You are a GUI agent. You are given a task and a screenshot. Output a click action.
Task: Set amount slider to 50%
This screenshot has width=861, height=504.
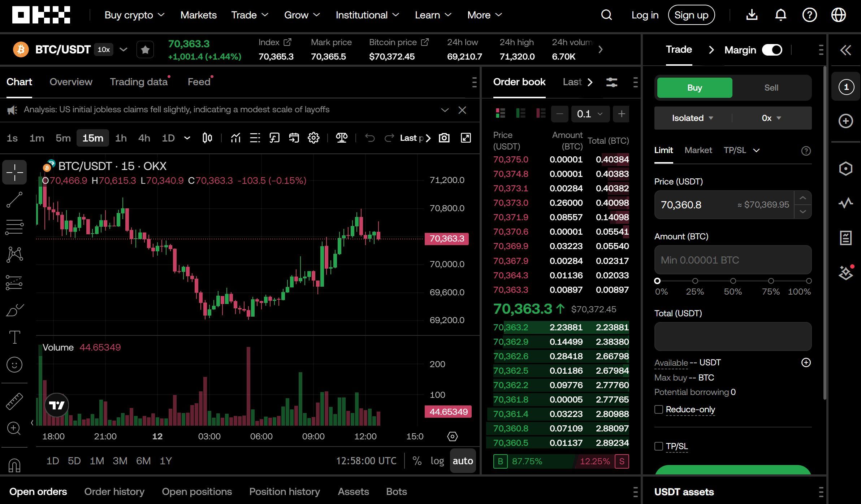click(733, 281)
